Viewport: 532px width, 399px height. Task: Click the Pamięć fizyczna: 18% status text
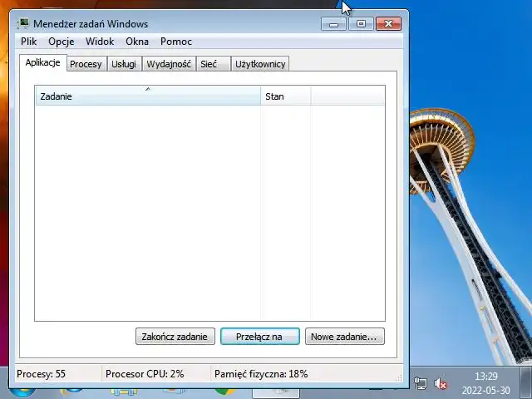[x=261, y=374]
